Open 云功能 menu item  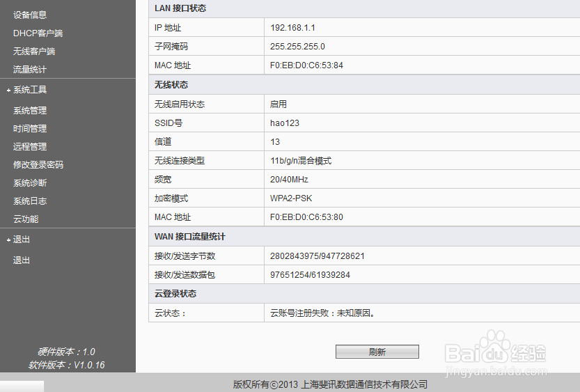[26, 219]
